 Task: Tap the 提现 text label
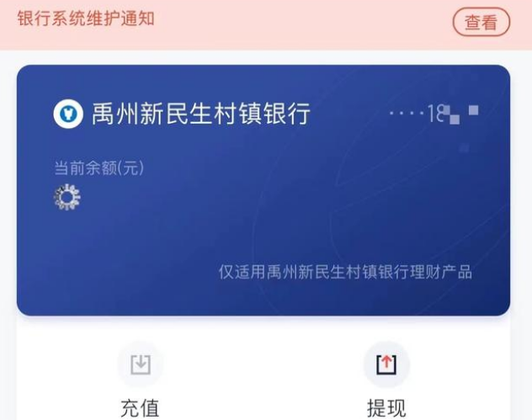[386, 408]
